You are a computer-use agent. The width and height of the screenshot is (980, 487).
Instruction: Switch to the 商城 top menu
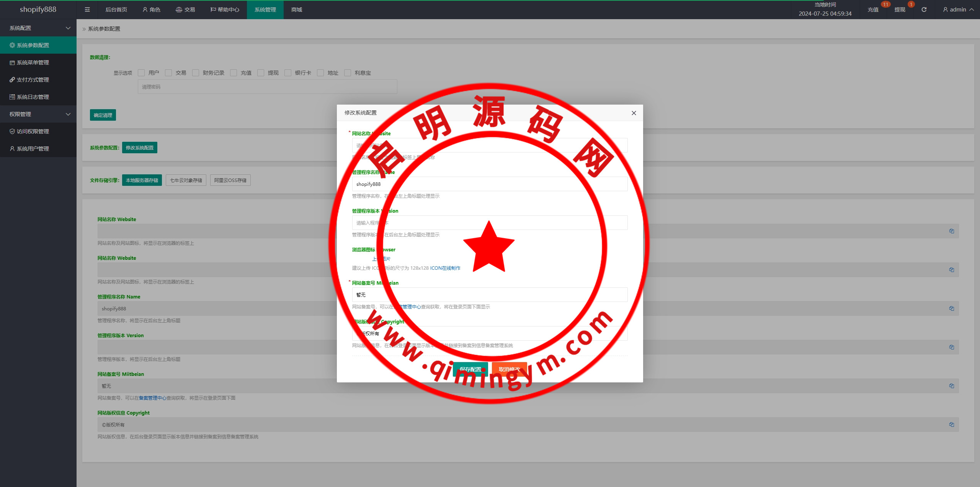coord(297,10)
